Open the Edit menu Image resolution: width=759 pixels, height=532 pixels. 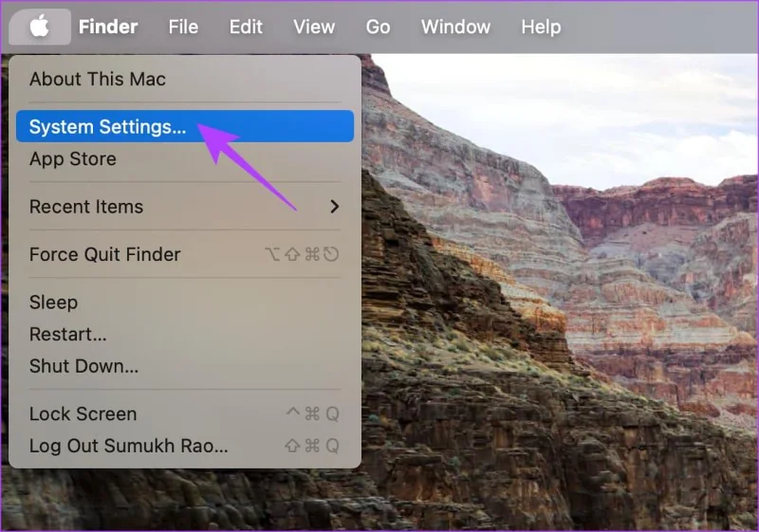pos(246,27)
